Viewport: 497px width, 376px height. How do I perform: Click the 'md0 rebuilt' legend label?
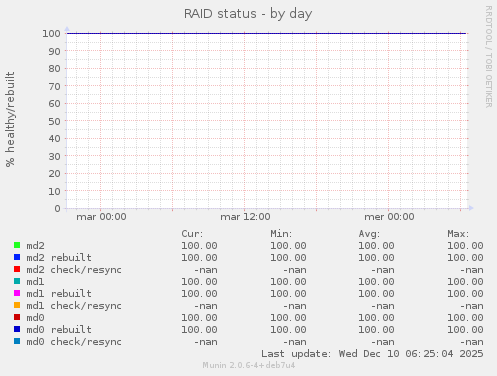point(59,330)
